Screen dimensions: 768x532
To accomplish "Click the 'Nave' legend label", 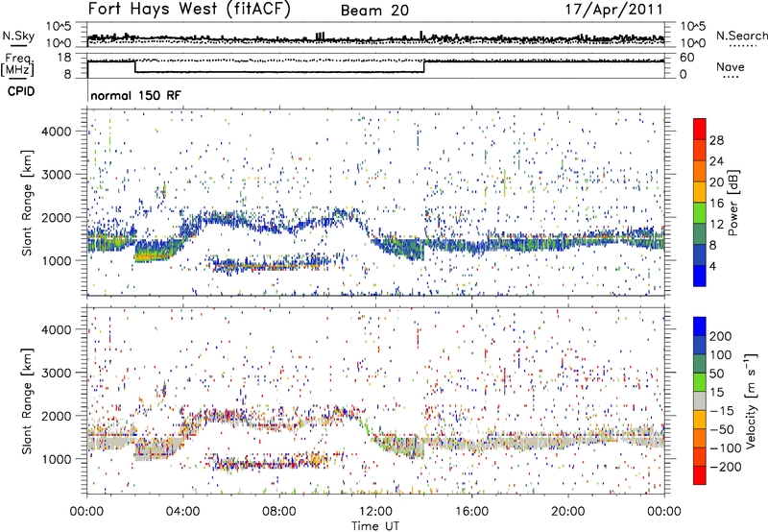I will 731,66.
